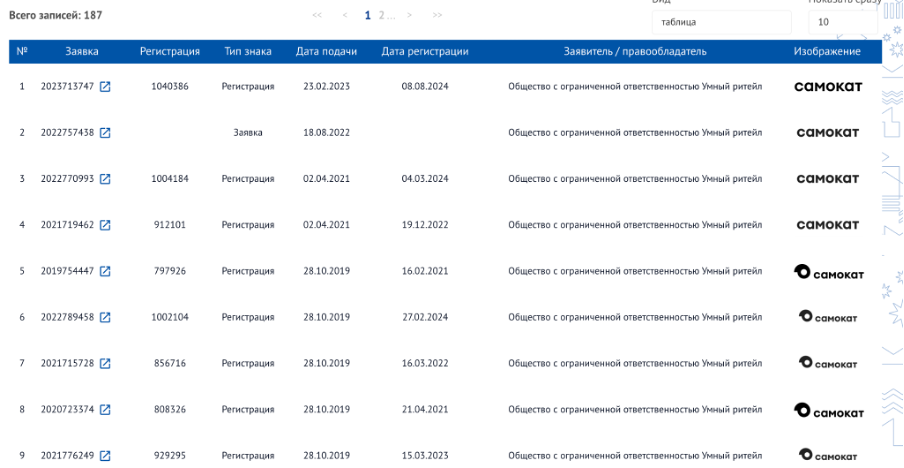Viewport: 904px width, 468px height.
Task: Click external link icon next to 2022770993
Action: coord(105,179)
